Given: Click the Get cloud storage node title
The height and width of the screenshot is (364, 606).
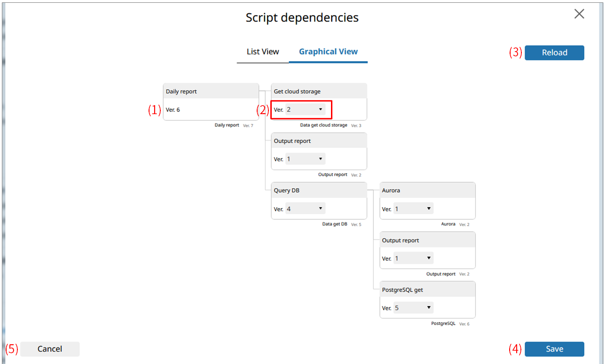Looking at the screenshot, I should 297,92.
